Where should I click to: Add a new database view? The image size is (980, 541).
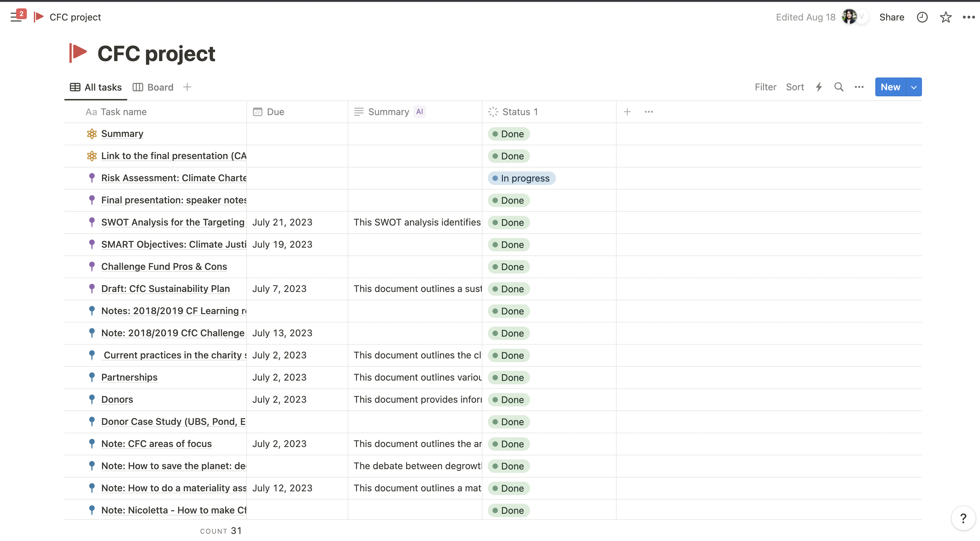coord(187,87)
